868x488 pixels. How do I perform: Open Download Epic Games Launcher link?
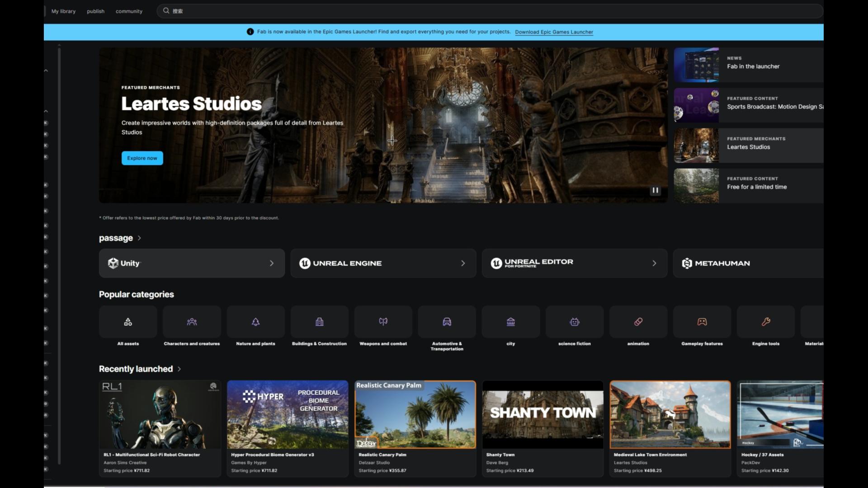click(x=554, y=32)
